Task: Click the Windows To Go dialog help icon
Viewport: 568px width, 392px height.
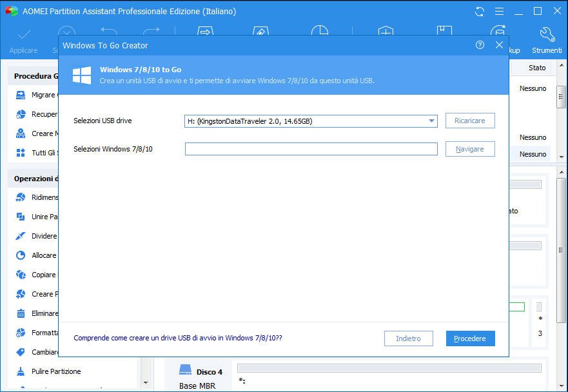Action: coord(480,45)
